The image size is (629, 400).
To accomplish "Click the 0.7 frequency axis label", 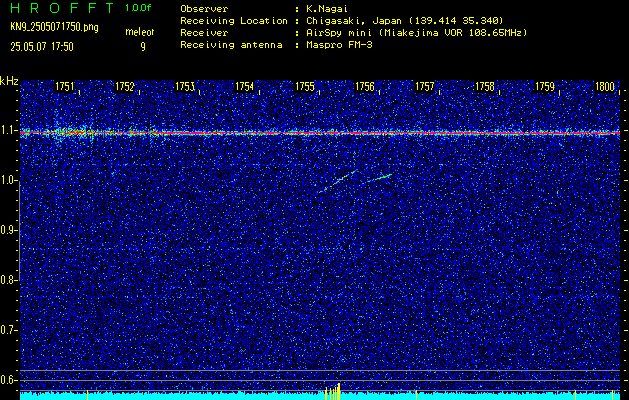I will tap(8, 330).
